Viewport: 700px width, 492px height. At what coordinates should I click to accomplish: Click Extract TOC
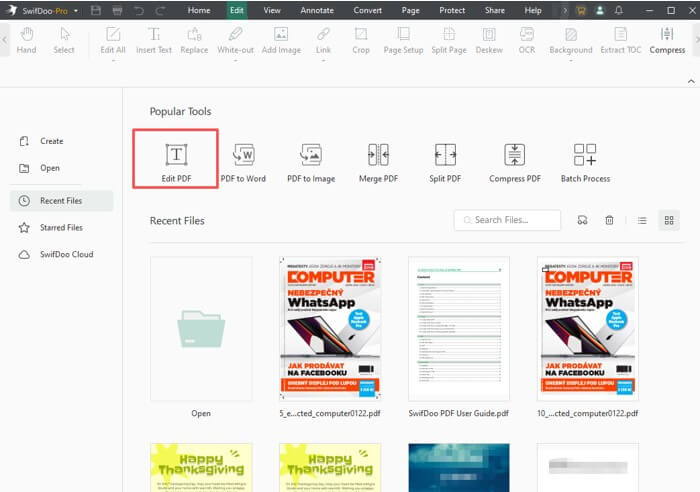(x=621, y=40)
